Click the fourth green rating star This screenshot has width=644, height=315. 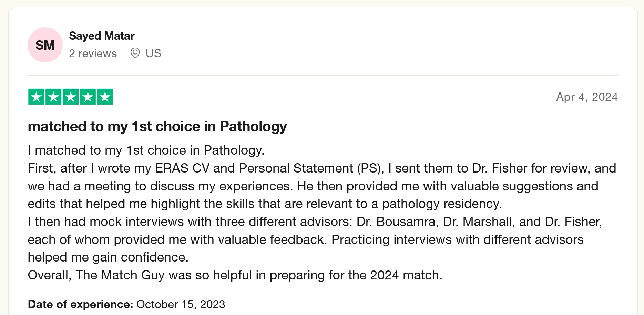(88, 97)
